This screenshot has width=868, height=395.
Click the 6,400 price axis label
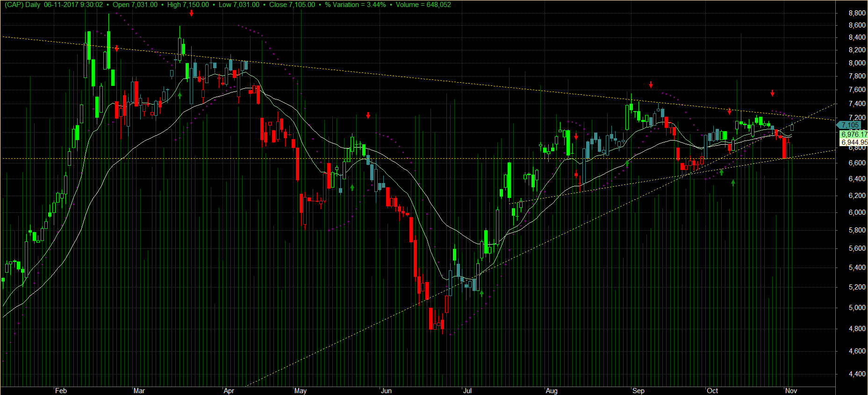[x=857, y=179]
